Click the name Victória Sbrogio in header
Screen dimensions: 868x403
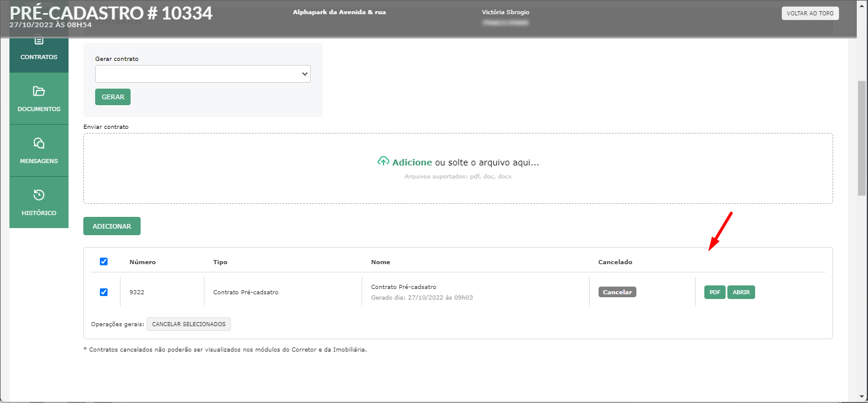click(x=506, y=12)
